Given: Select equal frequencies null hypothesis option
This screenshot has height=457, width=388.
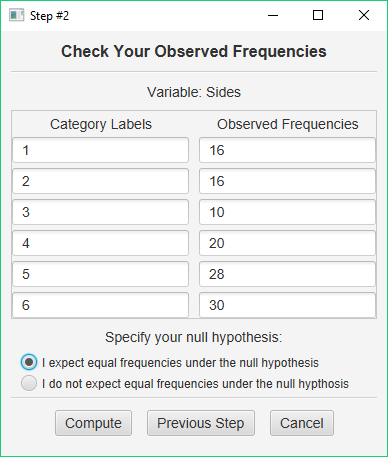Looking at the screenshot, I should 29,362.
